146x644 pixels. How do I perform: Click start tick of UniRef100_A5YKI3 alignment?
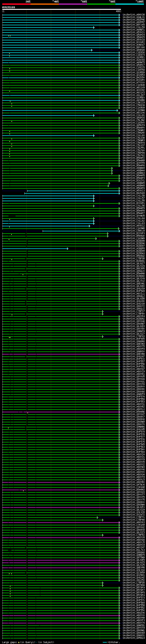[x=27, y=191]
